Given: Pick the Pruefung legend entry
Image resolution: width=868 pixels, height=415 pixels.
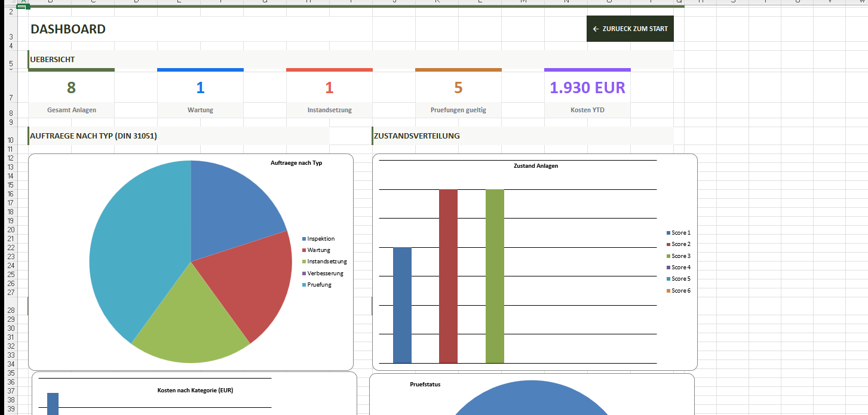Looking at the screenshot, I should (319, 285).
